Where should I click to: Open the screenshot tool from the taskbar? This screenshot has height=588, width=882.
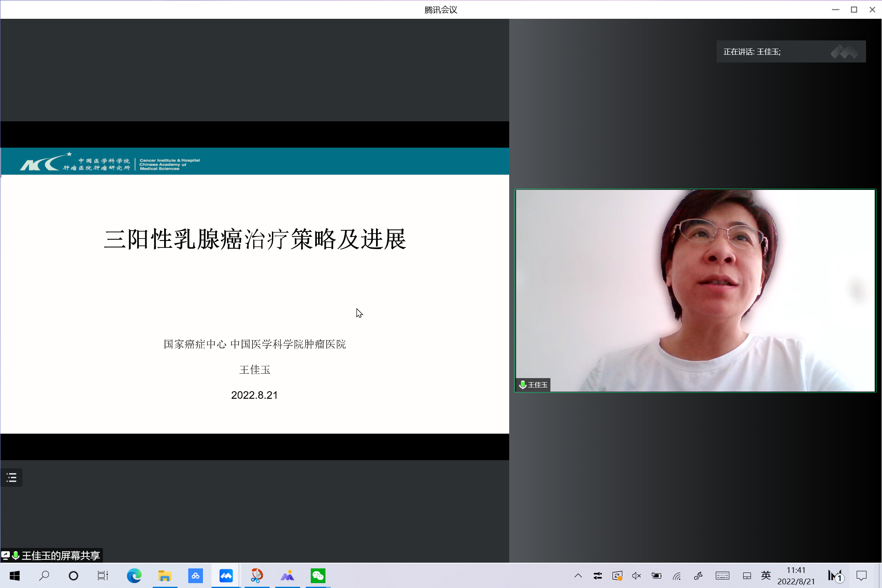tap(257, 576)
